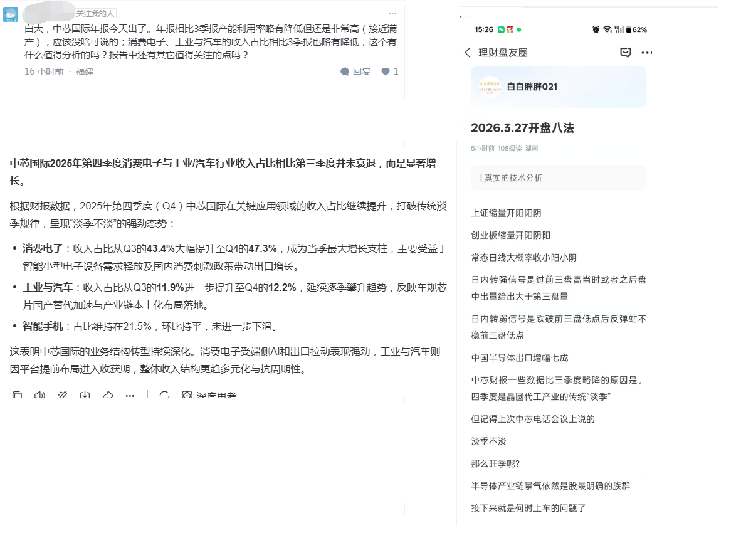Click the bold 工业与汽车 bullet heading
This screenshot has width=741, height=560.
tap(48, 287)
